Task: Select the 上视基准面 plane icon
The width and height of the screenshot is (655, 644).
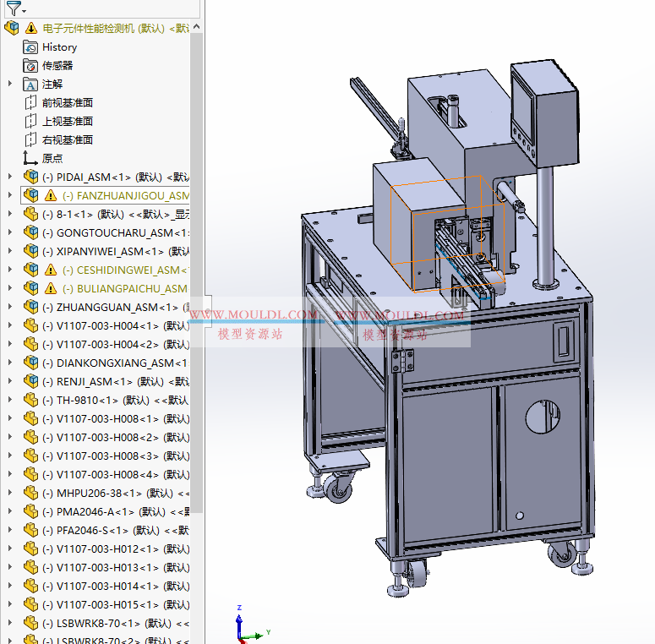Action: point(30,121)
